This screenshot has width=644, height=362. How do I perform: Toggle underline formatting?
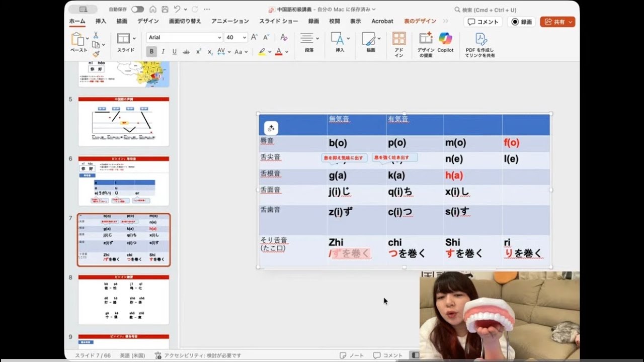[x=175, y=51]
